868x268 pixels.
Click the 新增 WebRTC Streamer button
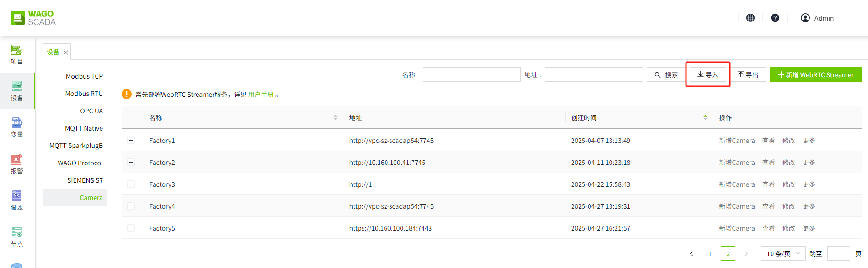point(815,74)
